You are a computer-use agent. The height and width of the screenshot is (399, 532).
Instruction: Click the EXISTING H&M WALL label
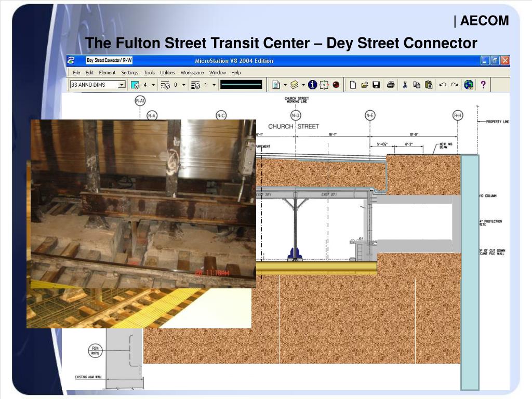(x=88, y=377)
